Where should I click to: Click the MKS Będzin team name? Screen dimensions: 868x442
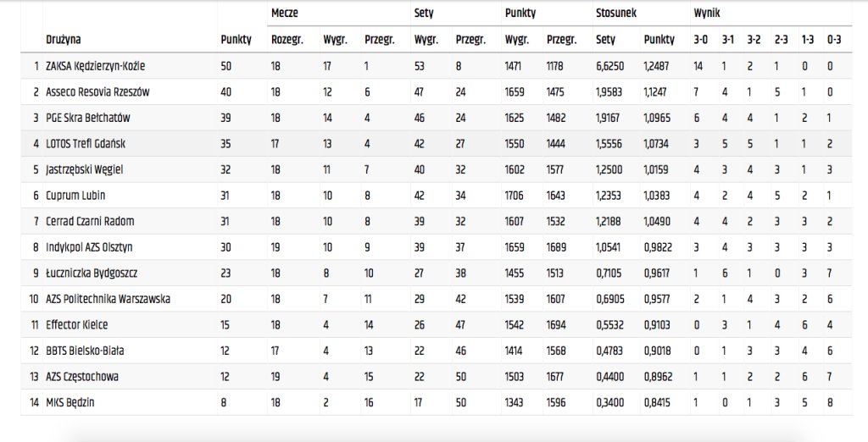[x=70, y=402]
